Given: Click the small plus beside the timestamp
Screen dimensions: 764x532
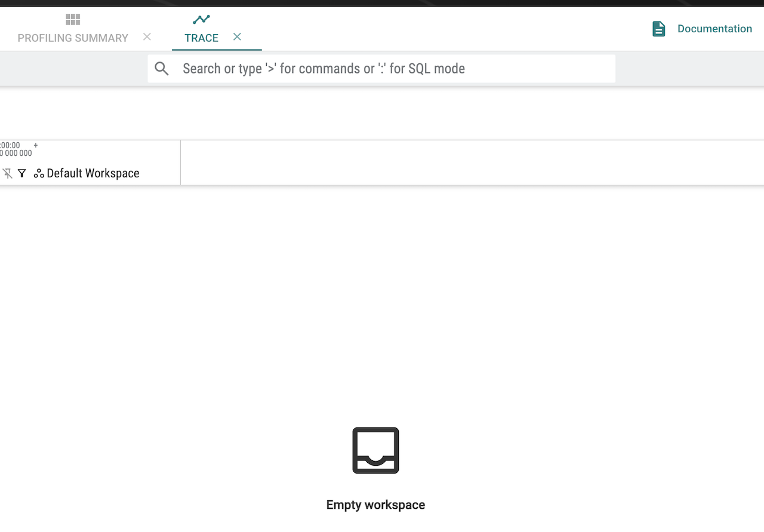Looking at the screenshot, I should point(36,145).
